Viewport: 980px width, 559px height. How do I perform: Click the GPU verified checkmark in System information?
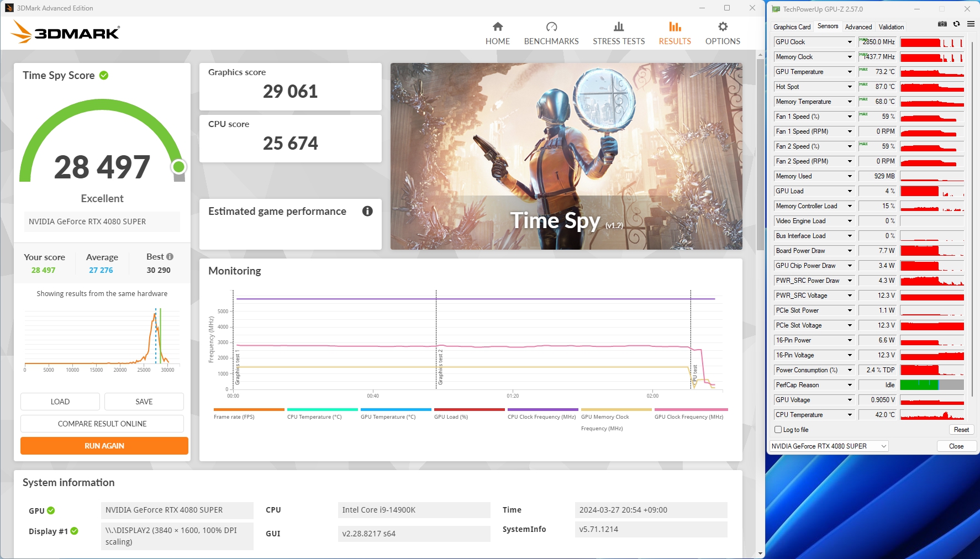click(x=51, y=510)
